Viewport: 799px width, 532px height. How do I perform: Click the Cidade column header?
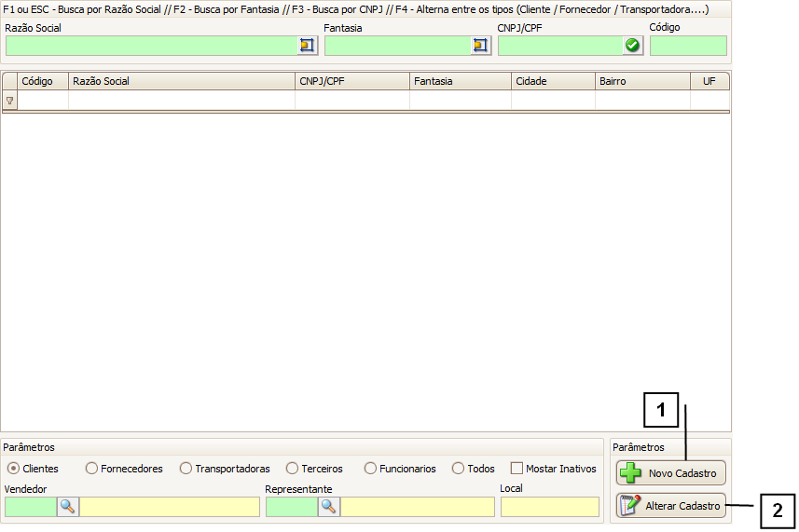click(553, 82)
